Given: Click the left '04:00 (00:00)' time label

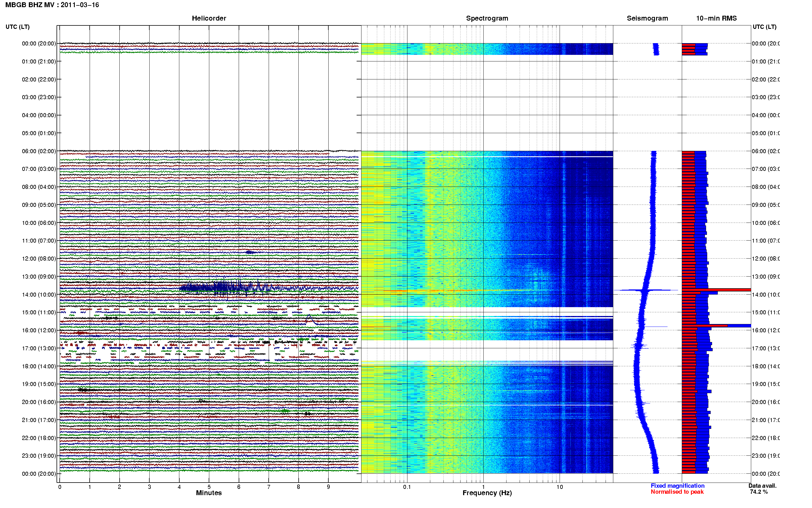Looking at the screenshot, I should pyautogui.click(x=39, y=115).
